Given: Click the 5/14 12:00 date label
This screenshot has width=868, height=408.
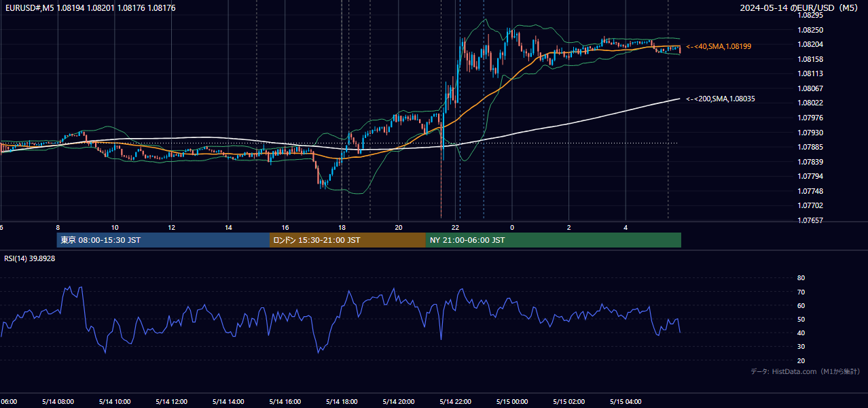Looking at the screenshot, I should [x=171, y=401].
